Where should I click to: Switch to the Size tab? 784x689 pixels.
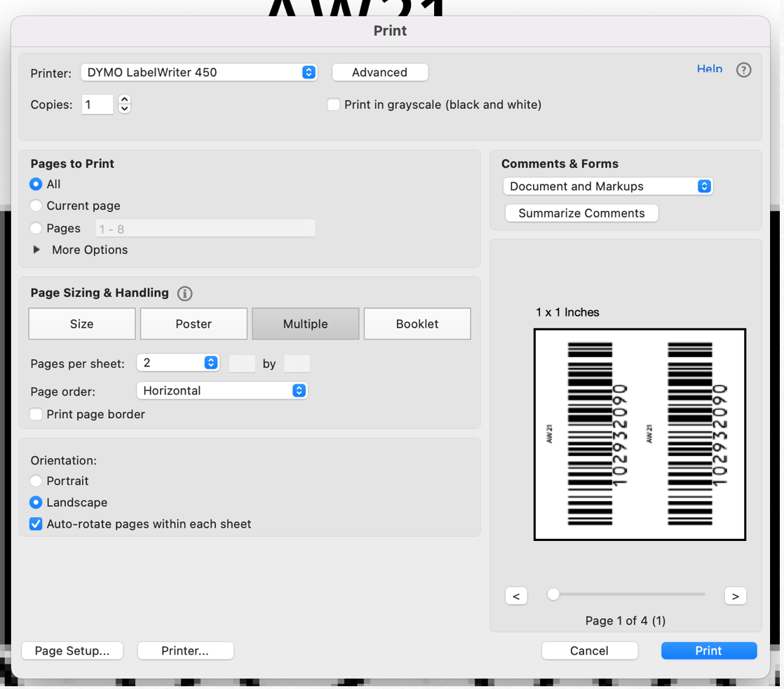tap(82, 323)
